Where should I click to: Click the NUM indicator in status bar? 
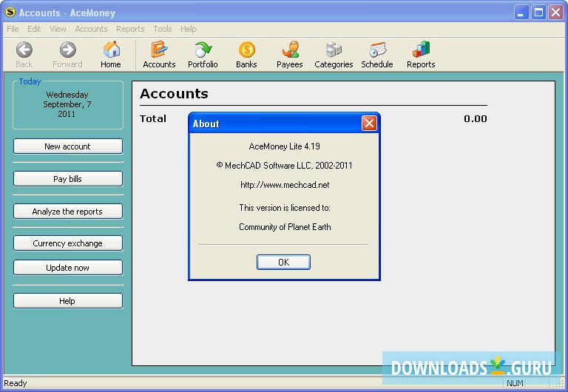coord(515,383)
